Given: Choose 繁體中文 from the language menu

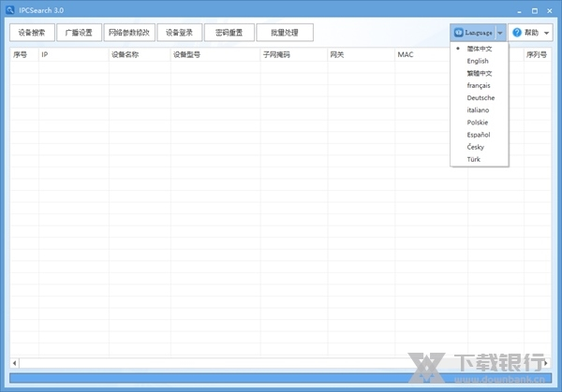Looking at the screenshot, I should point(480,73).
